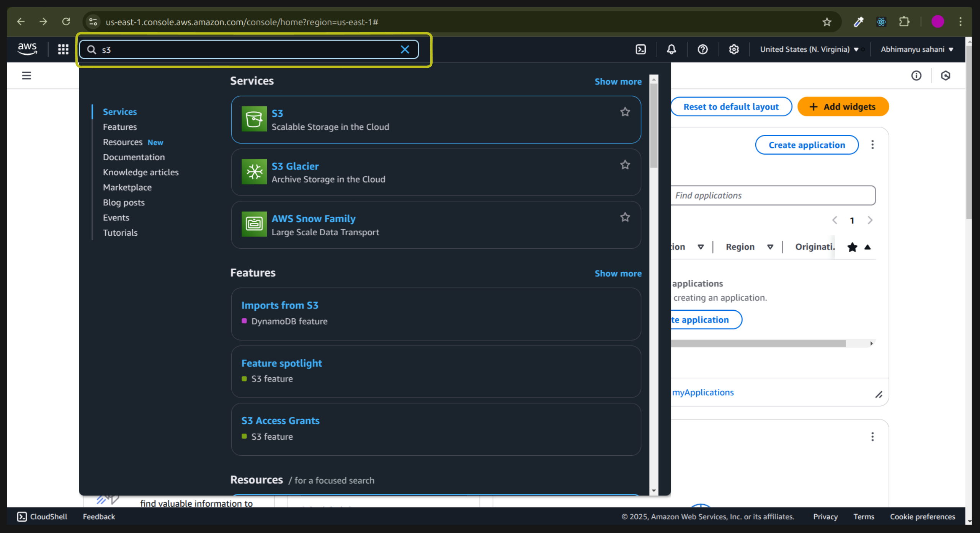
Task: Select Documentation category in search sidebar
Action: coord(134,157)
